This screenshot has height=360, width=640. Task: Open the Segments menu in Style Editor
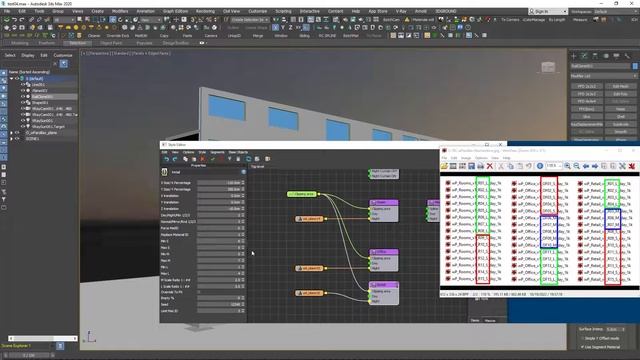pos(218,152)
